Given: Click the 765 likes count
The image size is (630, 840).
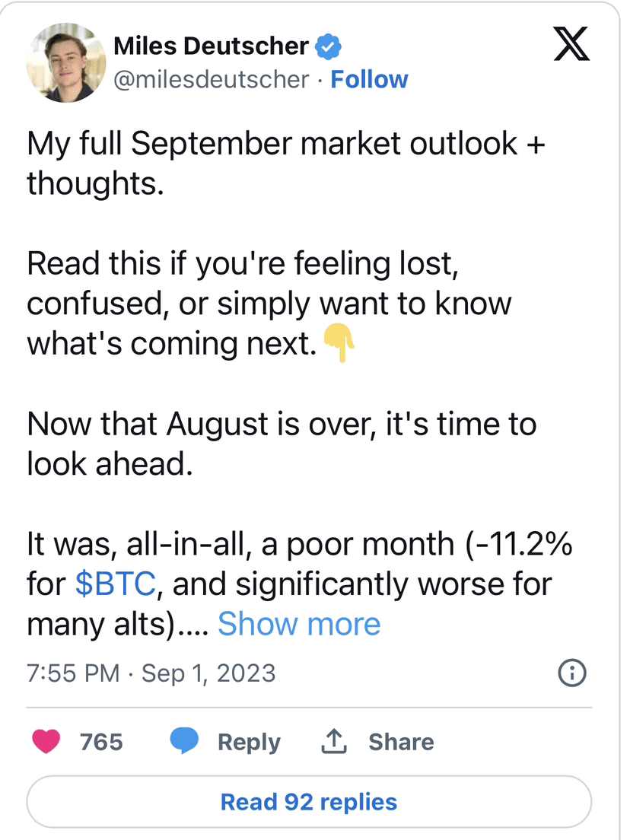Looking at the screenshot, I should [101, 742].
